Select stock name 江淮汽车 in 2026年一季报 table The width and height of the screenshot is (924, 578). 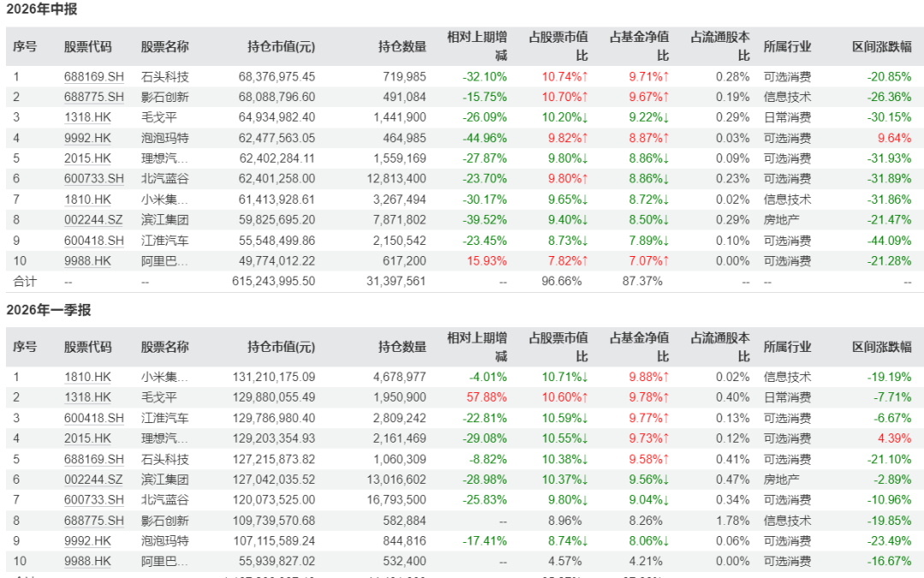coord(165,418)
